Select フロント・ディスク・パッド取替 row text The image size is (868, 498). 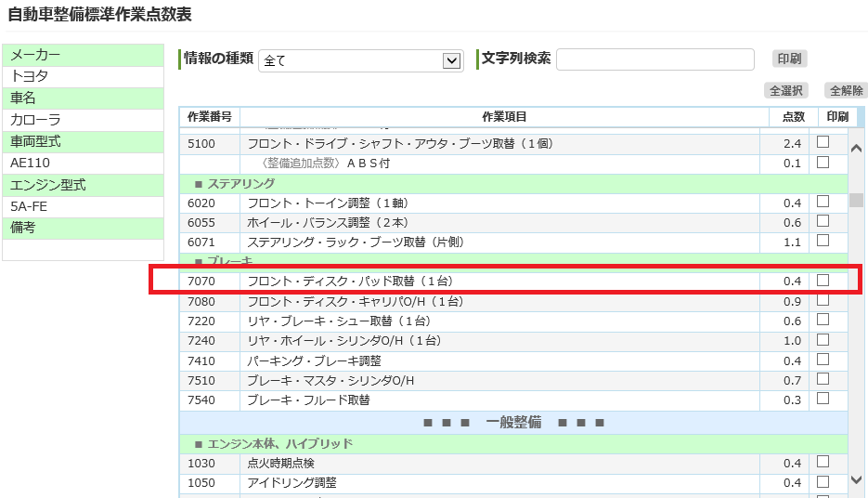[350, 281]
